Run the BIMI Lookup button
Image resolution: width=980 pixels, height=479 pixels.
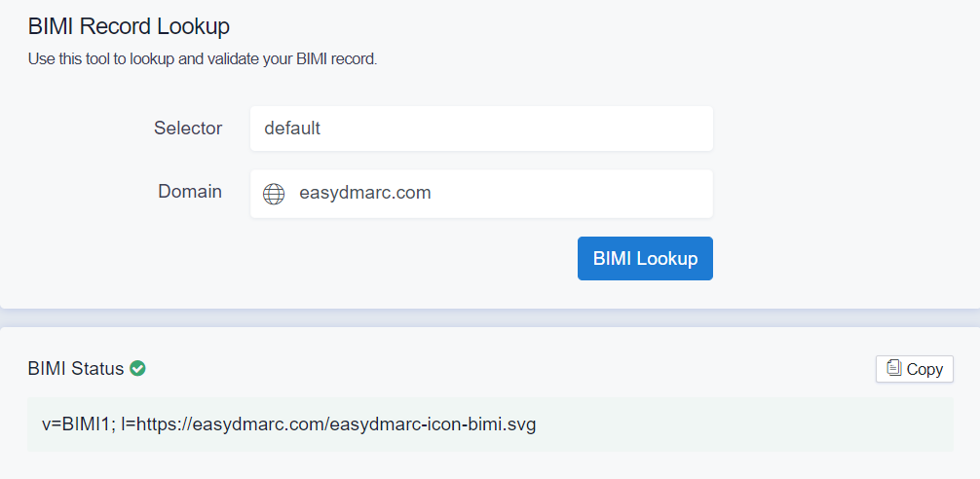coord(645,259)
